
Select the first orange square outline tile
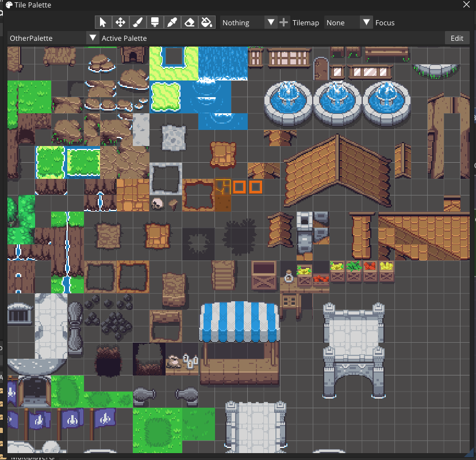click(239, 187)
